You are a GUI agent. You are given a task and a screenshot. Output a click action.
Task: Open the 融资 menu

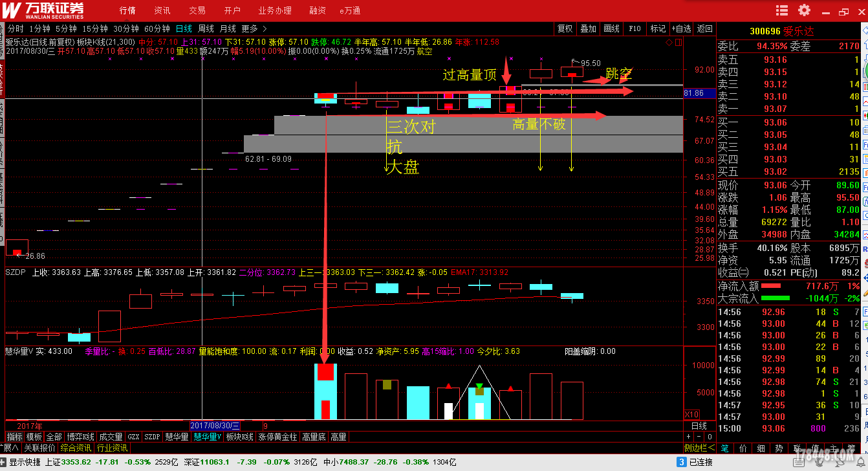318,10
